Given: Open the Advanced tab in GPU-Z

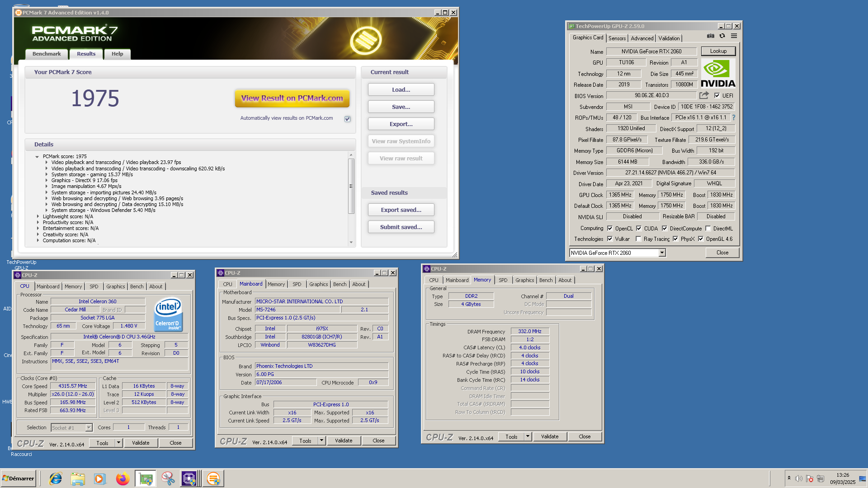Looking at the screenshot, I should (642, 38).
